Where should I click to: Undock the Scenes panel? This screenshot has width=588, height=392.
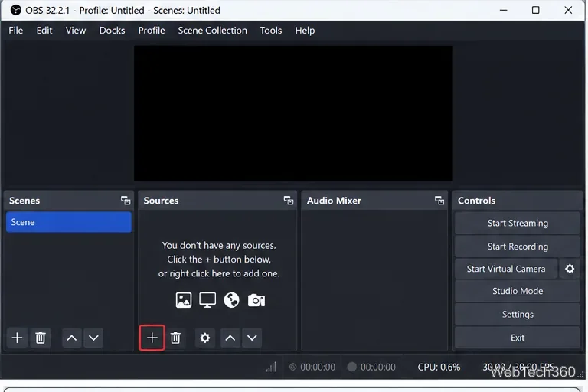point(126,201)
